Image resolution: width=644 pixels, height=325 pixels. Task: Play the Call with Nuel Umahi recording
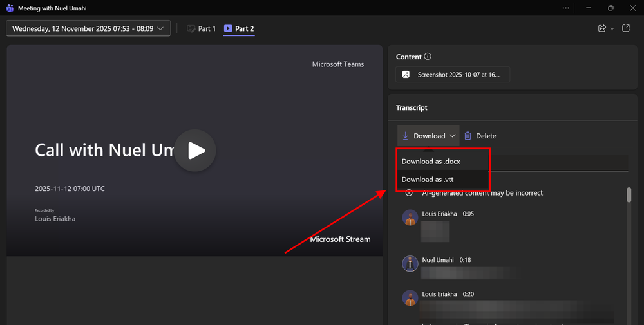pos(195,151)
